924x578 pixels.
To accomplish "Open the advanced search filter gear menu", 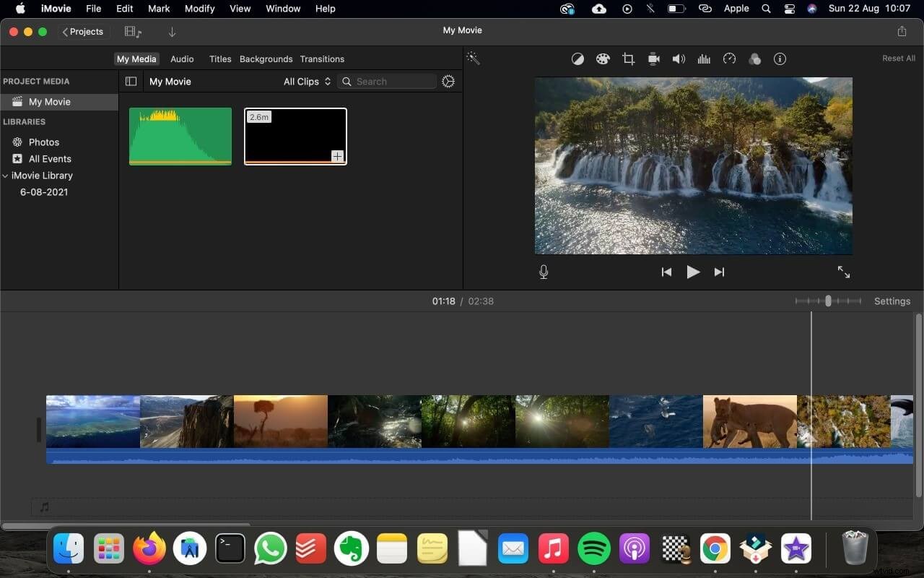I will 448,81.
